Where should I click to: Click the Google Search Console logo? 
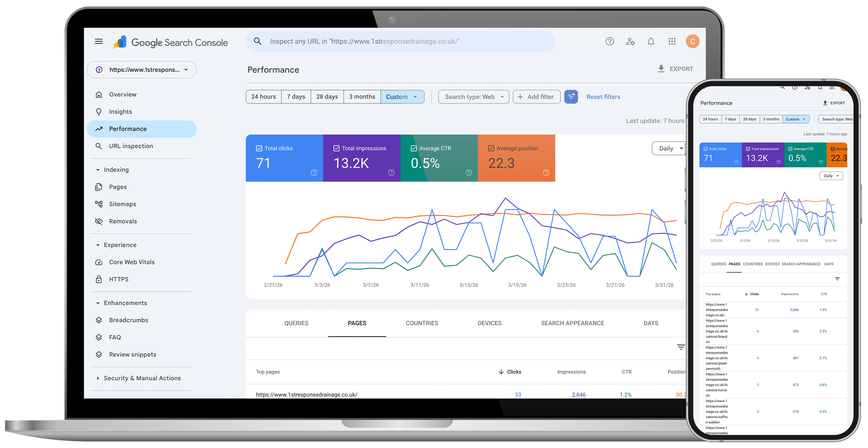(x=170, y=42)
